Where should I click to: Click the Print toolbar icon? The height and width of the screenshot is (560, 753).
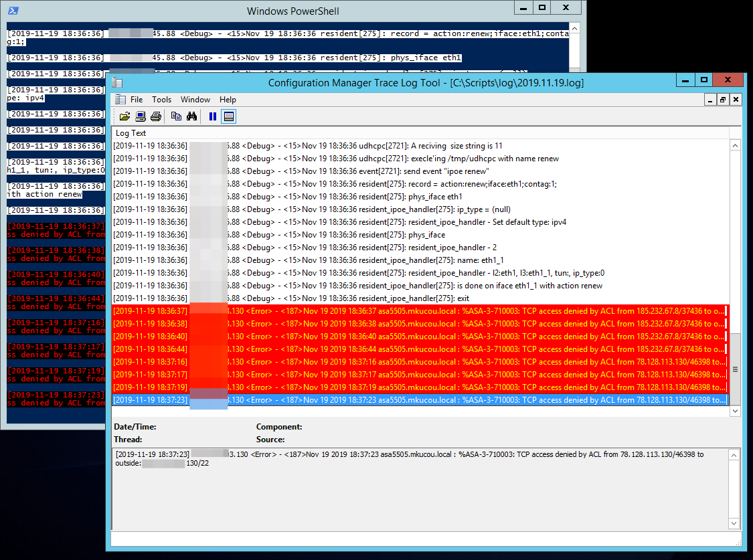[156, 116]
